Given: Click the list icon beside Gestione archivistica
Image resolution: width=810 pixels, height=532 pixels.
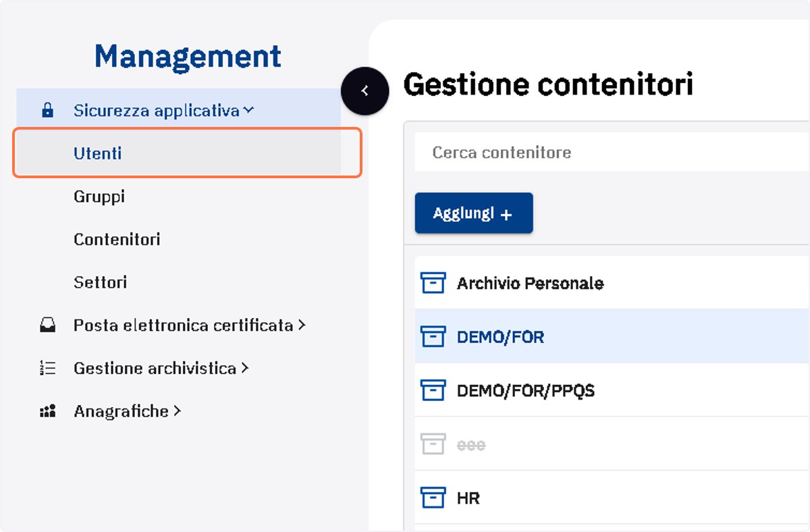Looking at the screenshot, I should pos(47,368).
